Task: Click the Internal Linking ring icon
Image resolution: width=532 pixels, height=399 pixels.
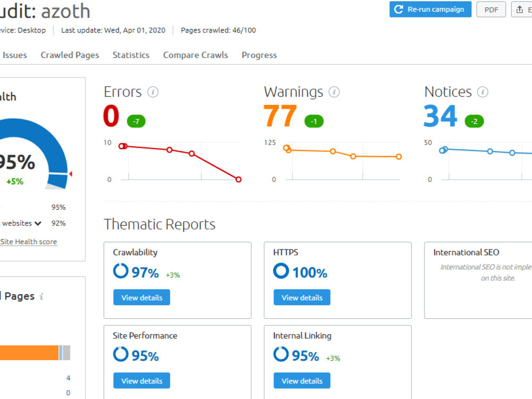Action: (x=281, y=354)
